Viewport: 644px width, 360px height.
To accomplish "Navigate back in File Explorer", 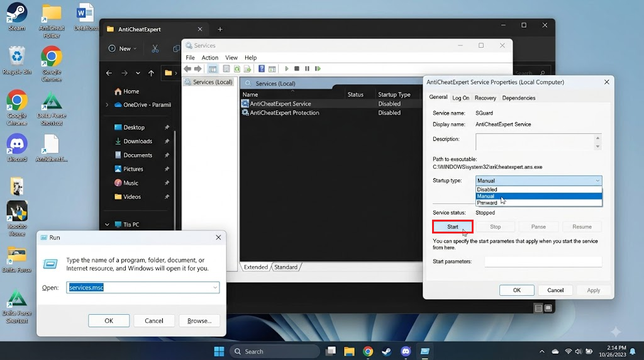I will coord(109,73).
